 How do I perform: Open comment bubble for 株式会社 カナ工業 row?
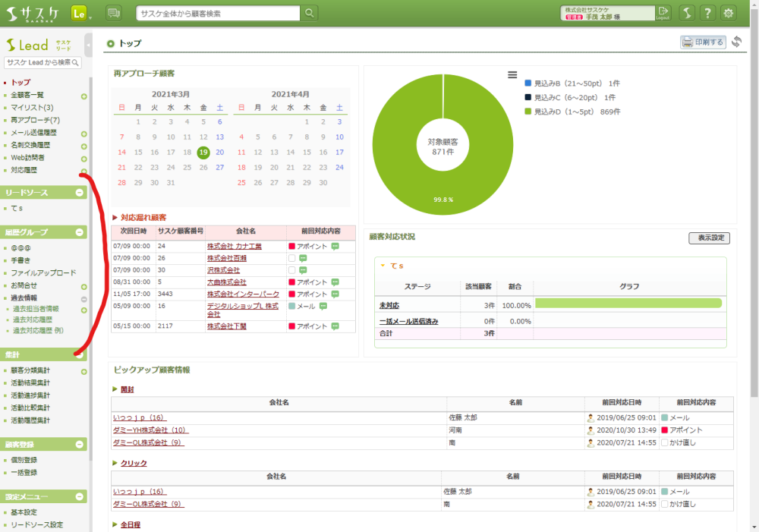(x=335, y=247)
